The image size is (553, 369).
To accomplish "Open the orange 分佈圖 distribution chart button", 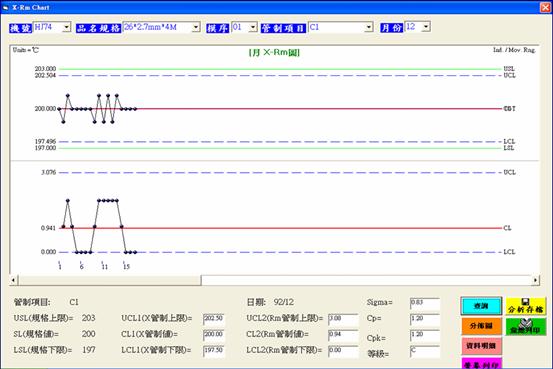I will click(481, 326).
